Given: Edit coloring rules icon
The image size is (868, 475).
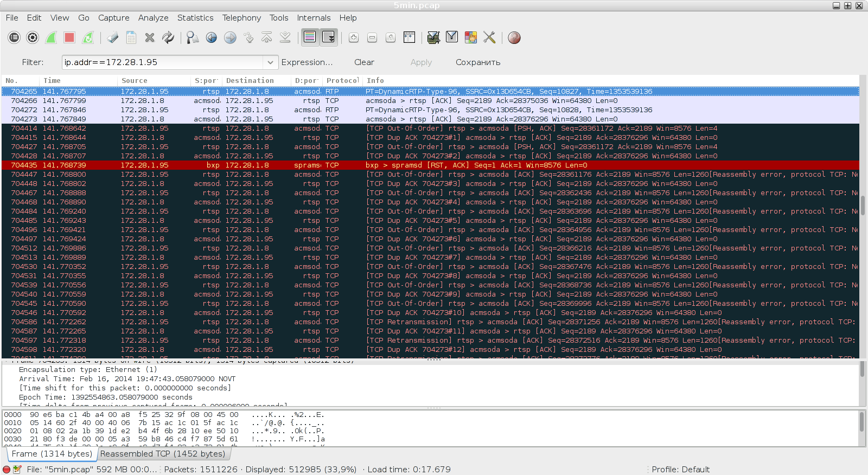Looking at the screenshot, I should point(470,37).
